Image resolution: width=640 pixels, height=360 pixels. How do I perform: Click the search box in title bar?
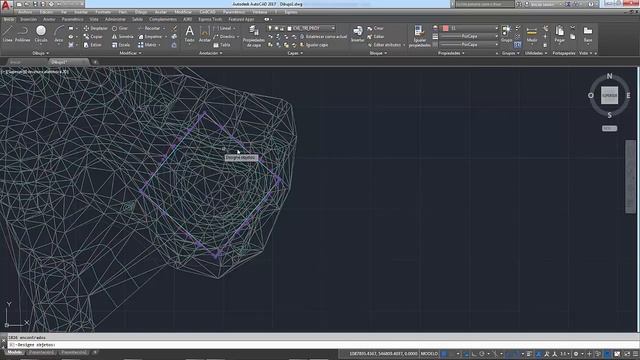[x=484, y=4]
